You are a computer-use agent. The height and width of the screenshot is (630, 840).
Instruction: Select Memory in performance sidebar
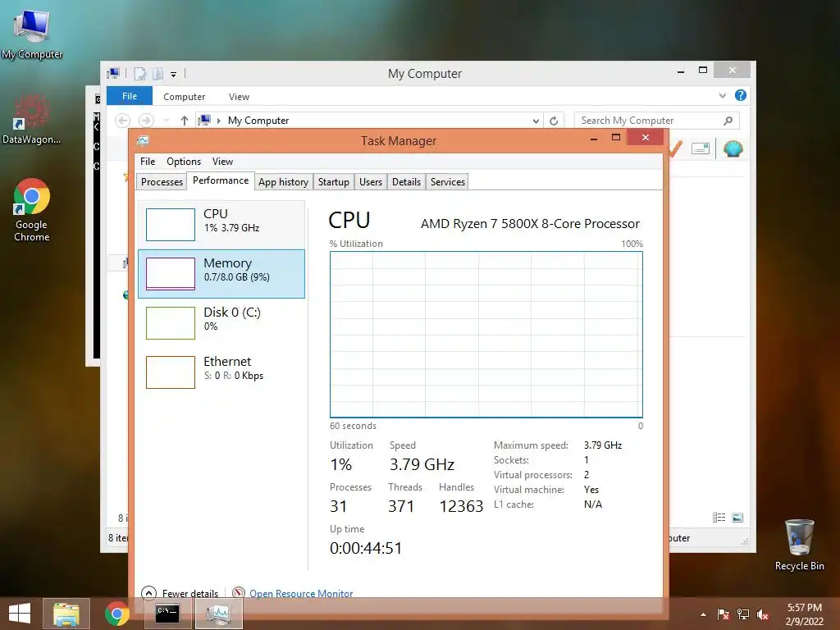click(x=221, y=274)
